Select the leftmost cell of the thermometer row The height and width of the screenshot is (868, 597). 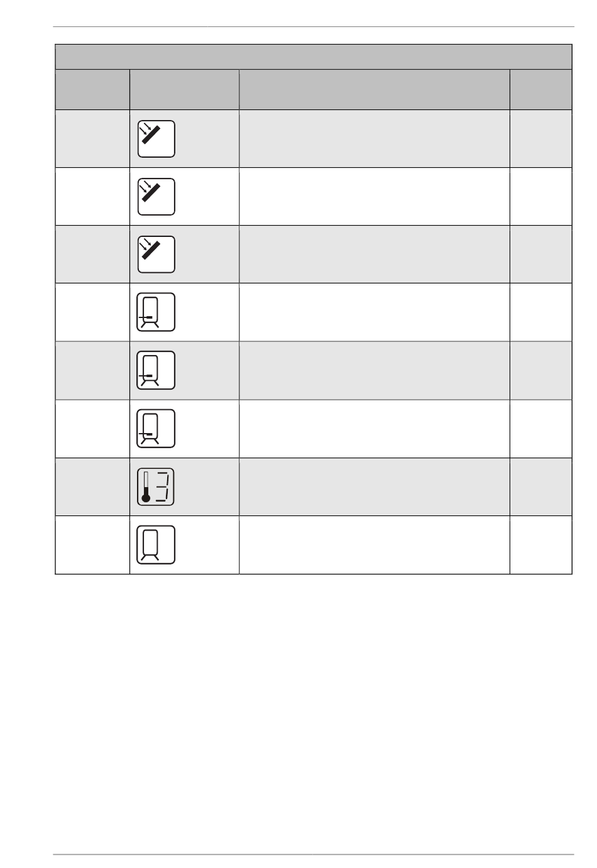click(92, 487)
